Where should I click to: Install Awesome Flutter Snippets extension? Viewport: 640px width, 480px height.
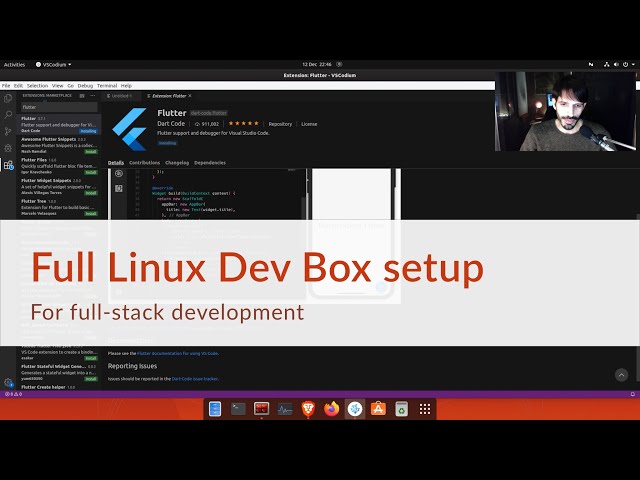click(x=91, y=151)
